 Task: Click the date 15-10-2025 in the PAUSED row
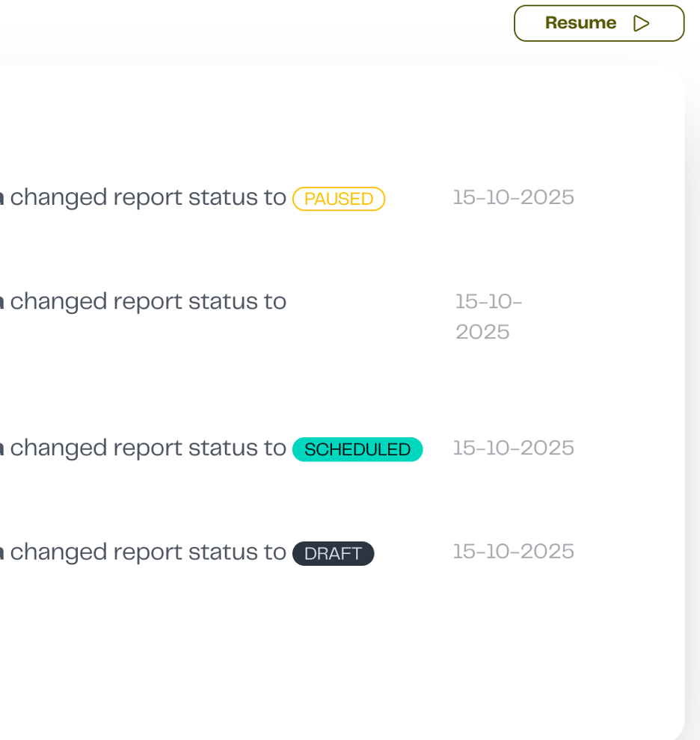pos(514,197)
